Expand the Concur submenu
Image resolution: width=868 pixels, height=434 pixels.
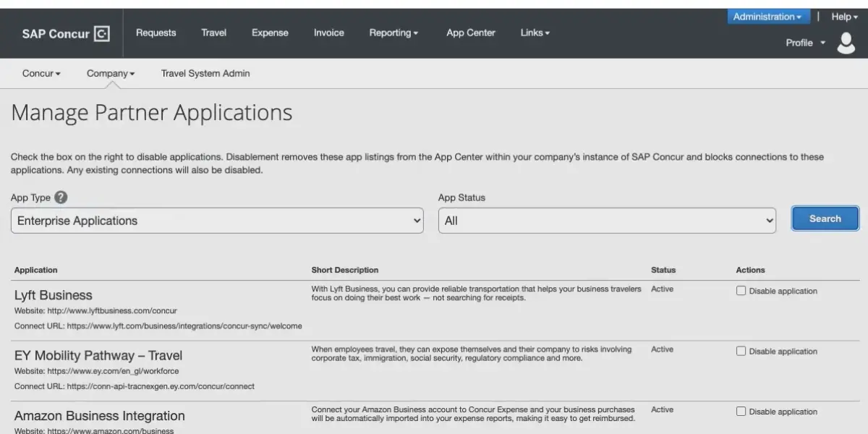tap(41, 73)
